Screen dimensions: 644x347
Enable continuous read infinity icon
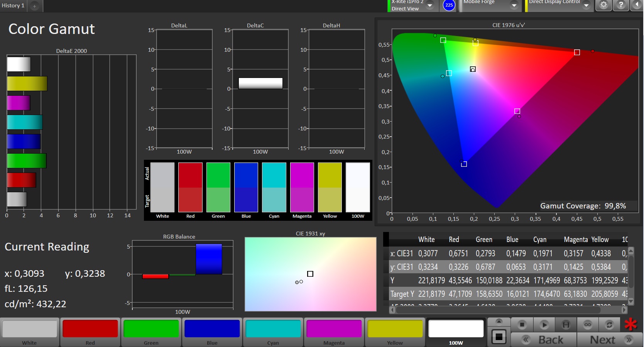(588, 325)
